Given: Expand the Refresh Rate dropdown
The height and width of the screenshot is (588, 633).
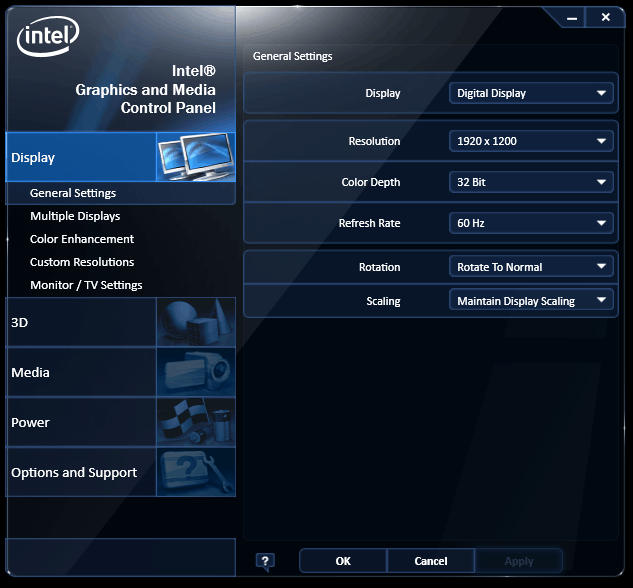Looking at the screenshot, I should pyautogui.click(x=531, y=223).
